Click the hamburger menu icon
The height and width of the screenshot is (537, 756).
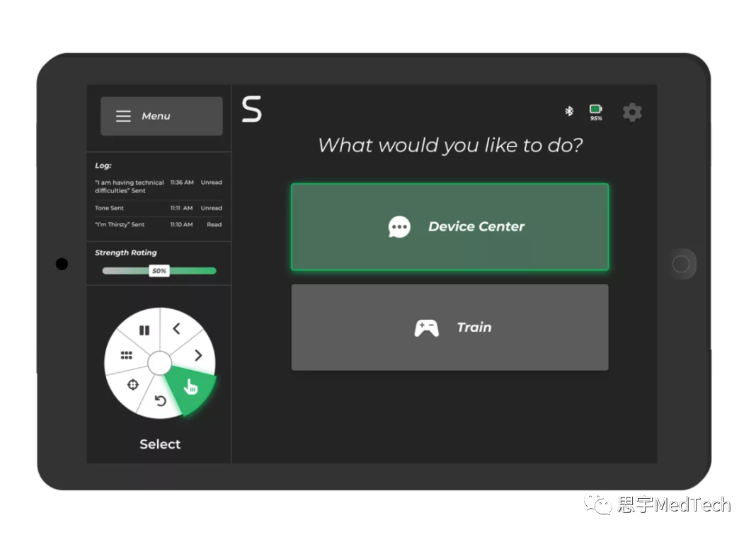pyautogui.click(x=123, y=116)
